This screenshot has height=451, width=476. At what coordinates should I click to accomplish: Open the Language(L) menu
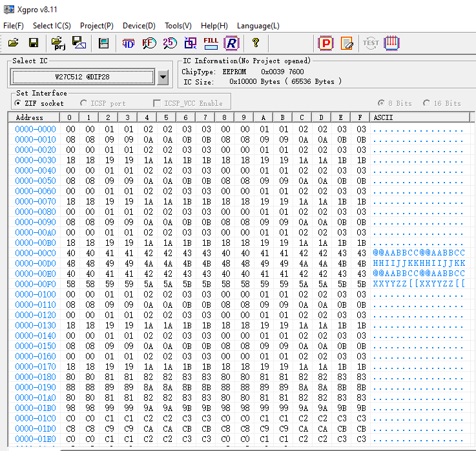point(258,26)
